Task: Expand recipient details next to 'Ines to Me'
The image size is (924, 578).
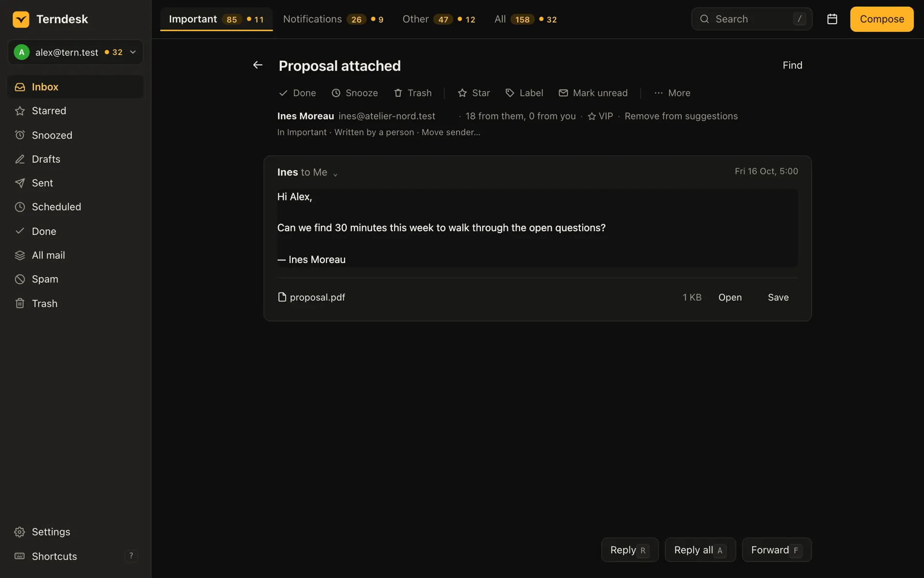Action: coord(335,174)
